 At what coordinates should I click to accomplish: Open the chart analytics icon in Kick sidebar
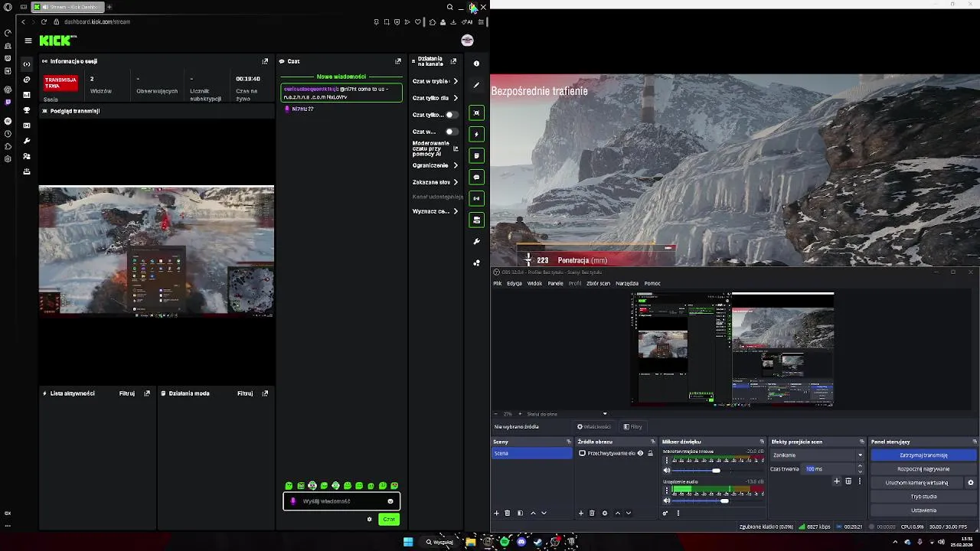27,95
